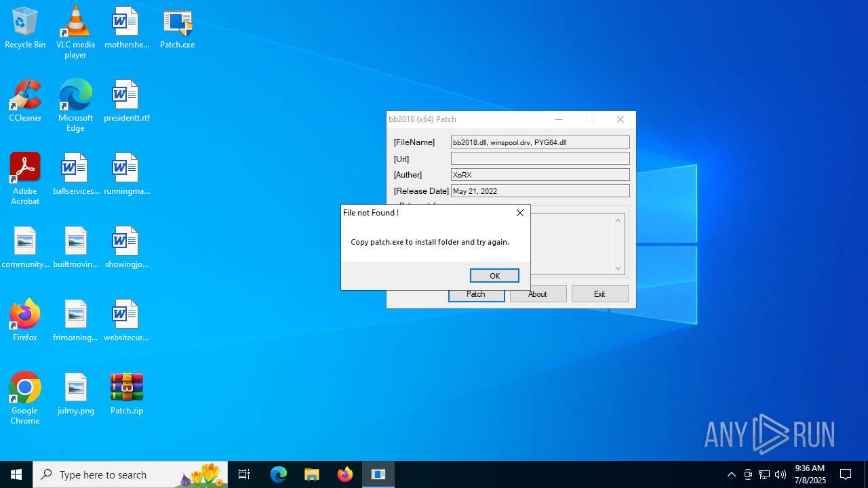868x488 pixels.
Task: Click the taskbar search box
Action: pos(130,474)
